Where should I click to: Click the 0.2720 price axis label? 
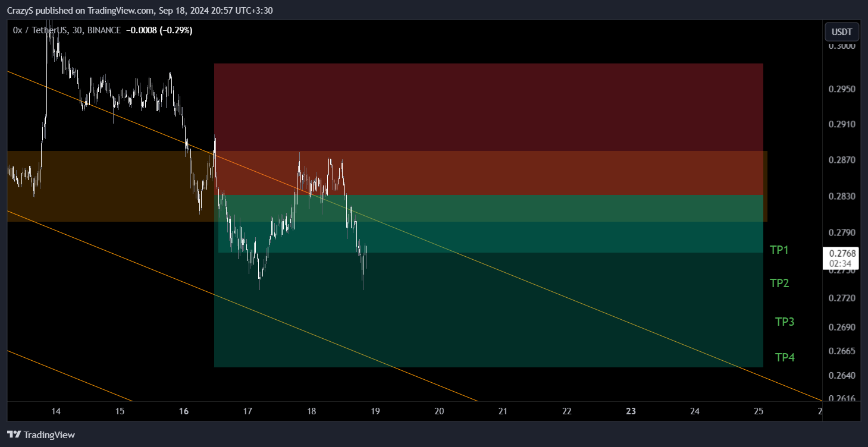(842, 298)
